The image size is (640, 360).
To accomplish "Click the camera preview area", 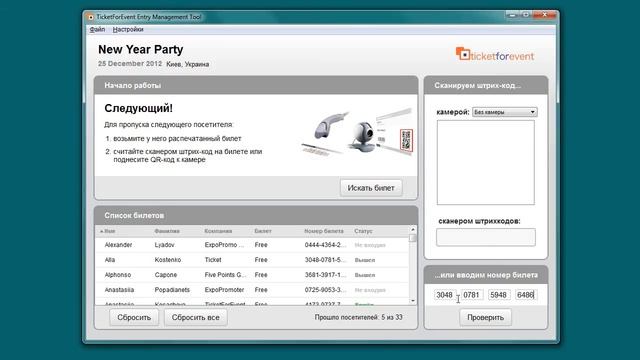I will (485, 162).
